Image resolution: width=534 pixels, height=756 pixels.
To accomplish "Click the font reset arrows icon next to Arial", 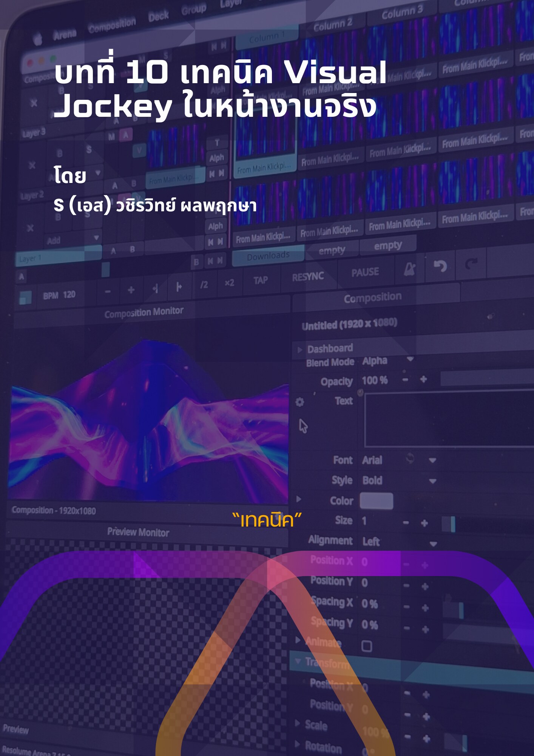I will (x=410, y=459).
